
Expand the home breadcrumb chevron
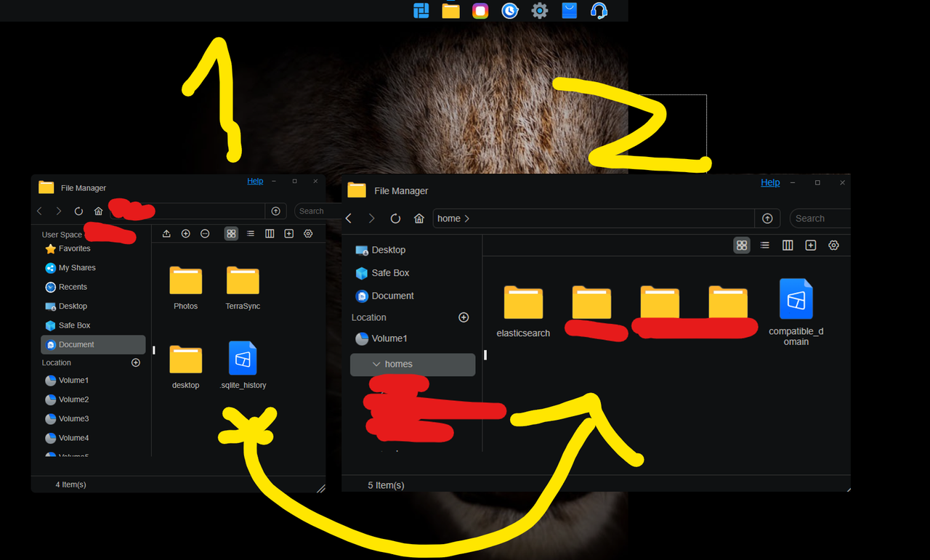466,218
